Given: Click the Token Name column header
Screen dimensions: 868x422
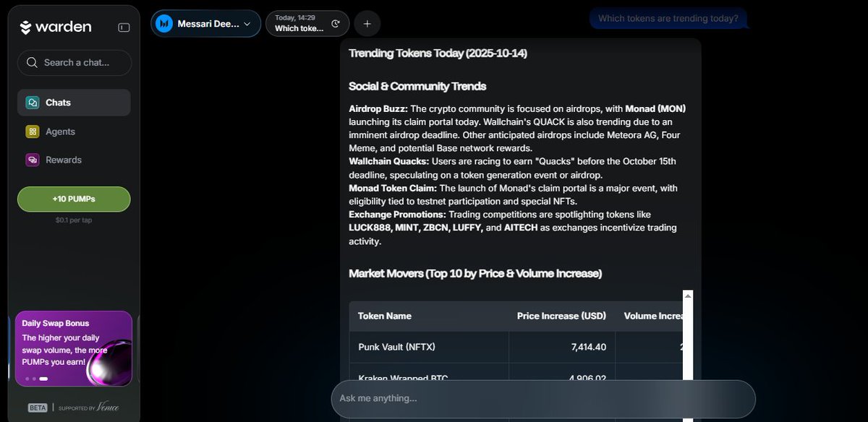Looking at the screenshot, I should click(x=385, y=316).
